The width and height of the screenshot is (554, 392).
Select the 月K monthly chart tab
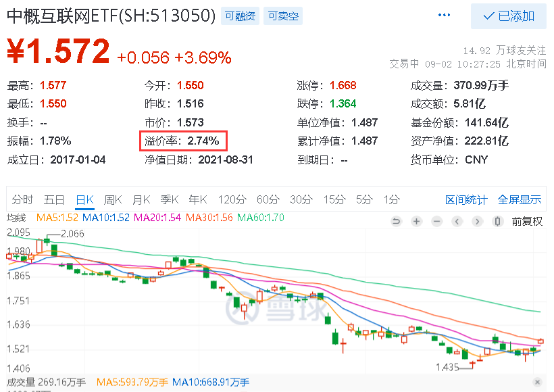click(141, 199)
